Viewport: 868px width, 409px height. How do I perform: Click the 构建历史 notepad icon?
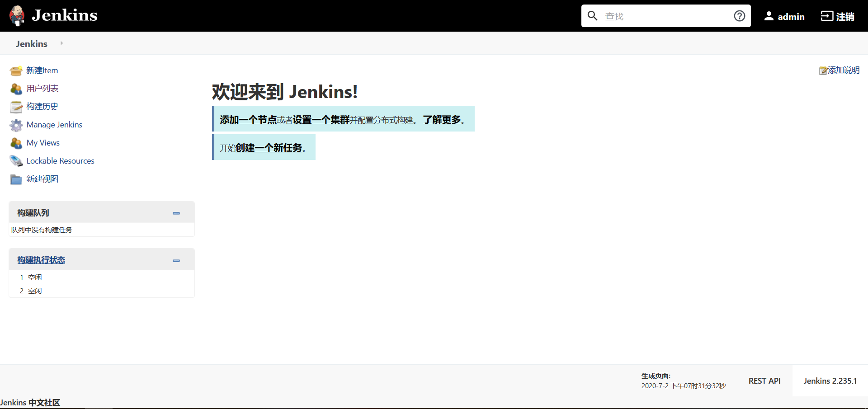16,107
